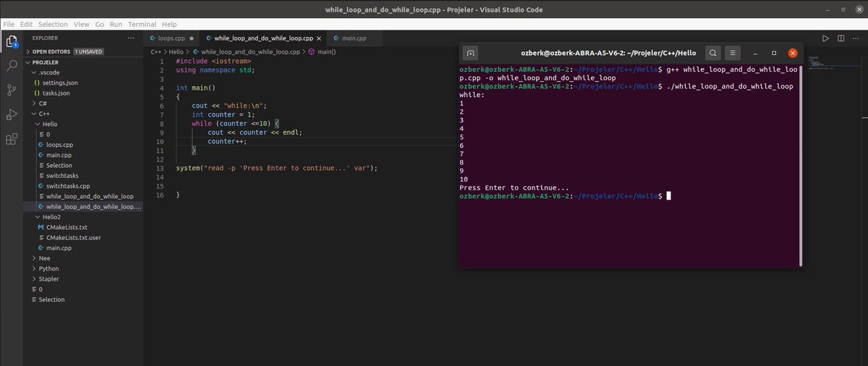Open the Help menu
The width and height of the screenshot is (868, 366).
click(x=169, y=24)
